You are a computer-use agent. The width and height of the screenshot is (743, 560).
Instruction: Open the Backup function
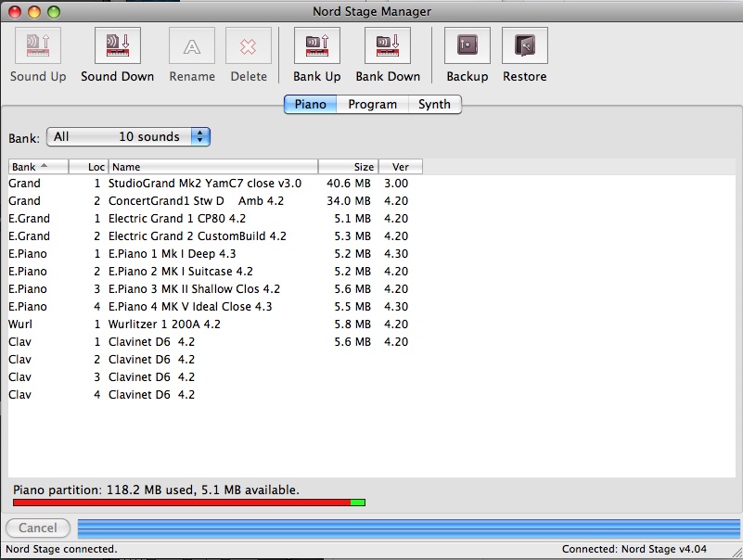[x=467, y=46]
